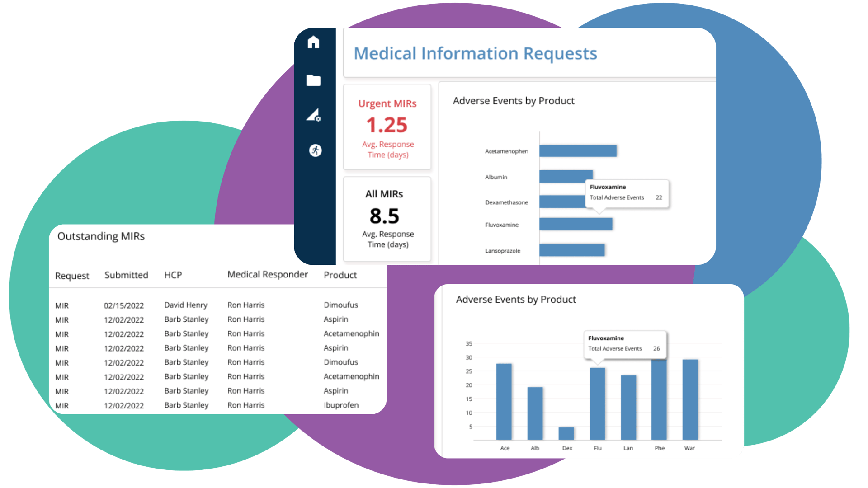Click the Flu vertical bar
The width and height of the screenshot is (868, 488).
click(598, 404)
